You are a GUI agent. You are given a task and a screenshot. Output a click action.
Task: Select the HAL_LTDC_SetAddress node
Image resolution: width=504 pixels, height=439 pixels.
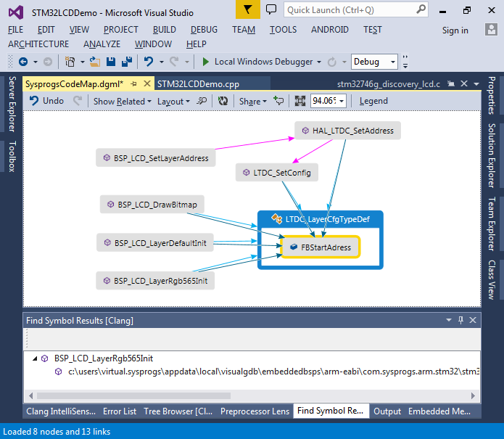(x=347, y=131)
